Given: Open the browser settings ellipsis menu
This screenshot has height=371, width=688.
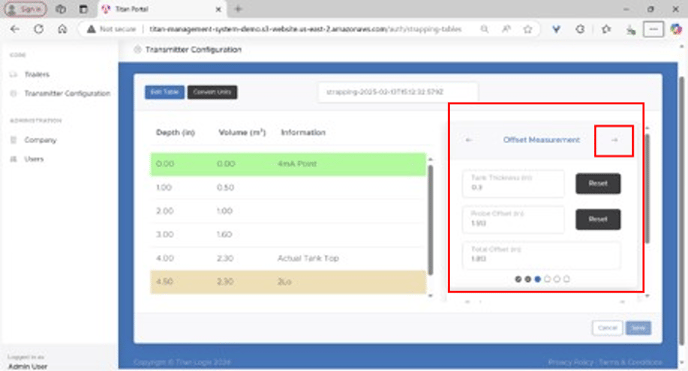Looking at the screenshot, I should coord(653,29).
